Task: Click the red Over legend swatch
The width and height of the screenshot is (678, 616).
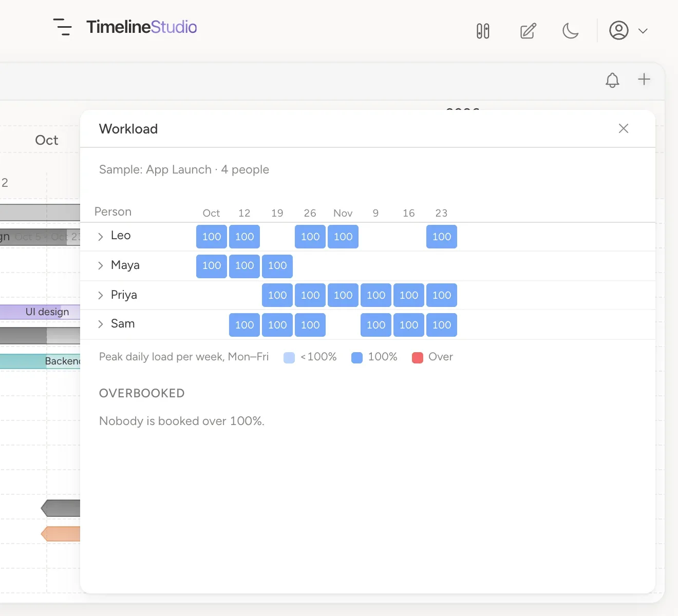Action: [x=418, y=357]
